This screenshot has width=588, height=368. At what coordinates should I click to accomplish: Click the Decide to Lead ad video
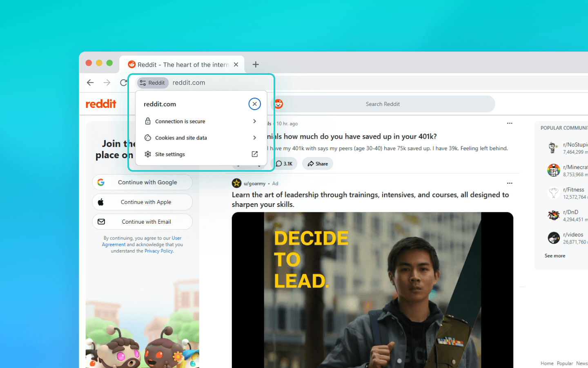(372, 290)
